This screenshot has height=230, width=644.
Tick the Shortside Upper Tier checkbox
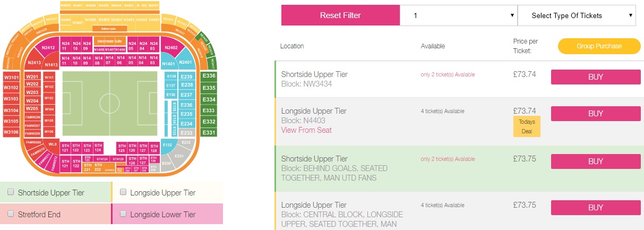coord(10,192)
